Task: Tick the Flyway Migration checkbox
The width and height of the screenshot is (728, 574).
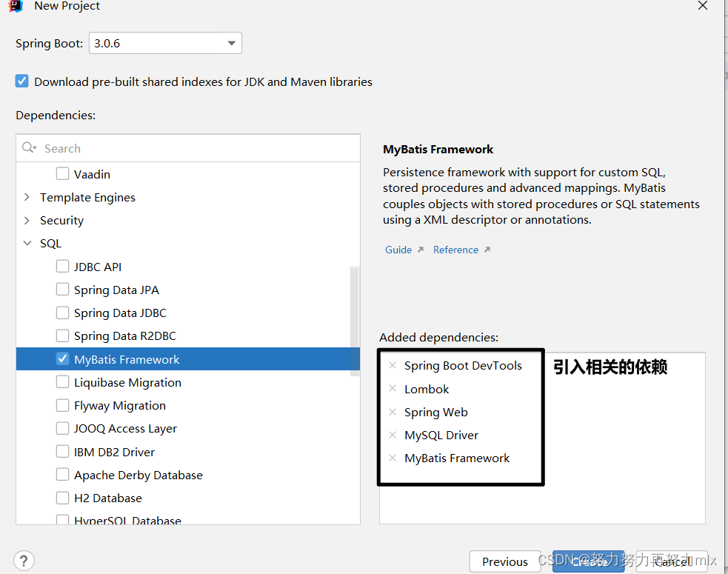Action: point(62,405)
